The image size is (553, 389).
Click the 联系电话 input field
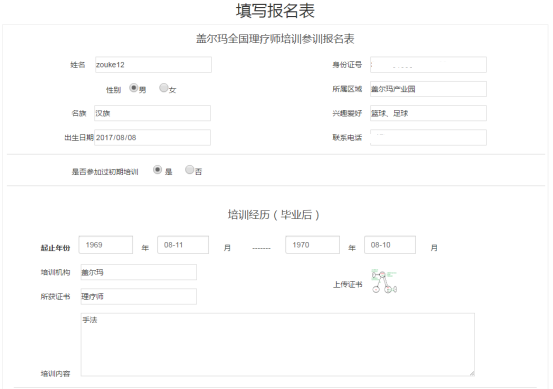coord(428,137)
